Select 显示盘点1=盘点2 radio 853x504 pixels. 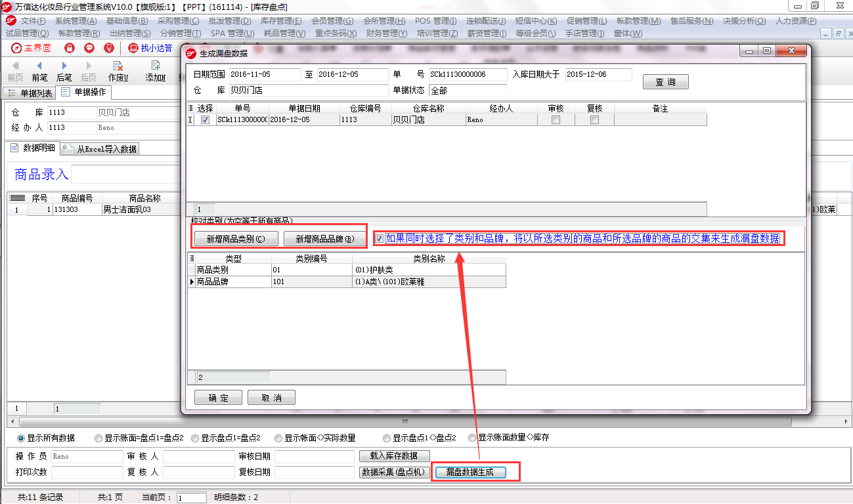click(x=195, y=438)
